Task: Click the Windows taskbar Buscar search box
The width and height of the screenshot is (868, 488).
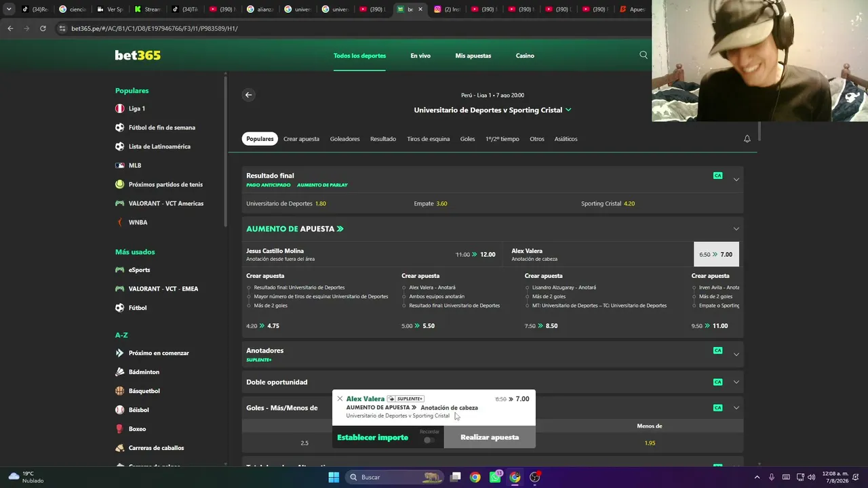Action: coord(395,477)
